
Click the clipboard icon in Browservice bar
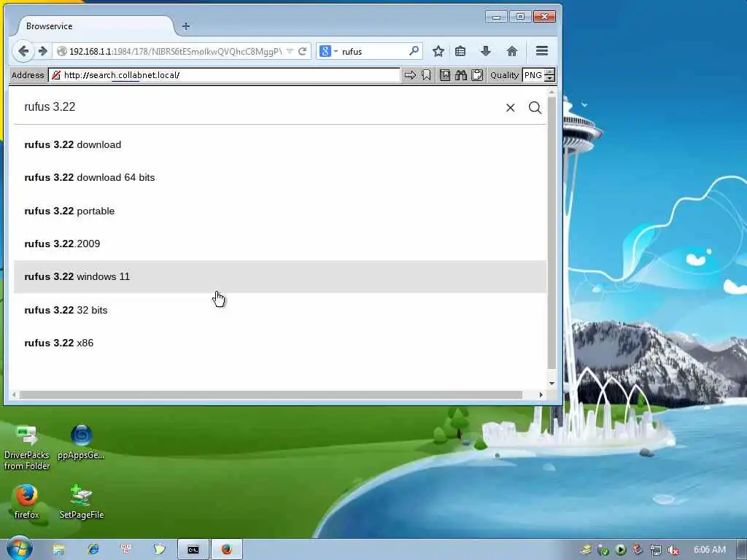tap(477, 75)
